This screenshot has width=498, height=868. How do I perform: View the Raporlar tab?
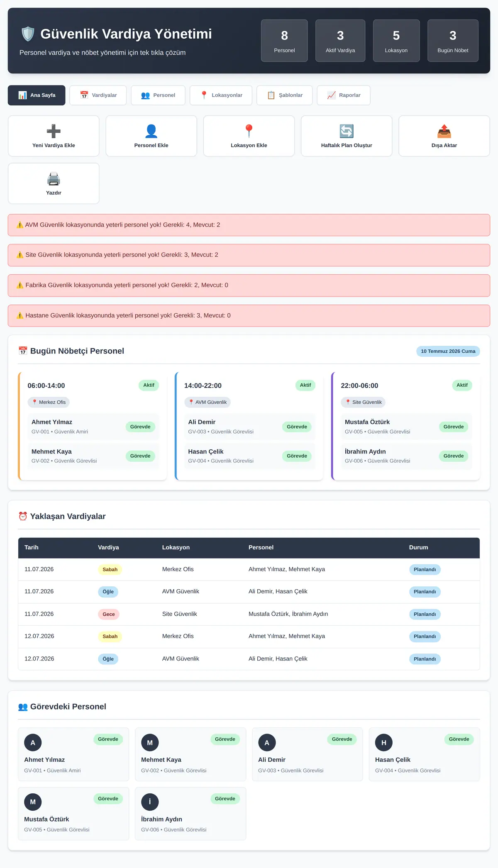(344, 95)
